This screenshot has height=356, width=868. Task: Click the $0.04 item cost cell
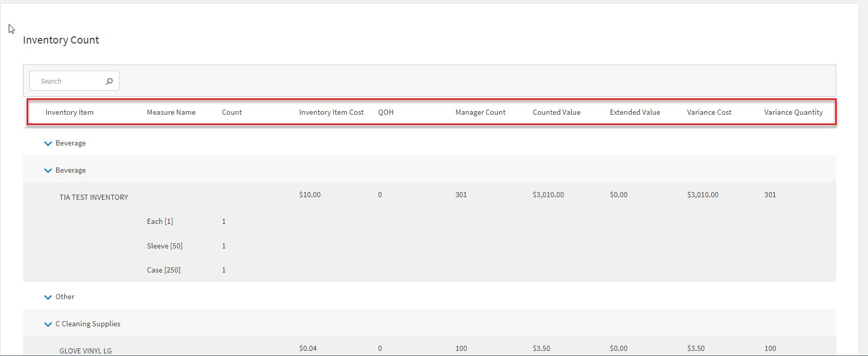click(x=308, y=348)
